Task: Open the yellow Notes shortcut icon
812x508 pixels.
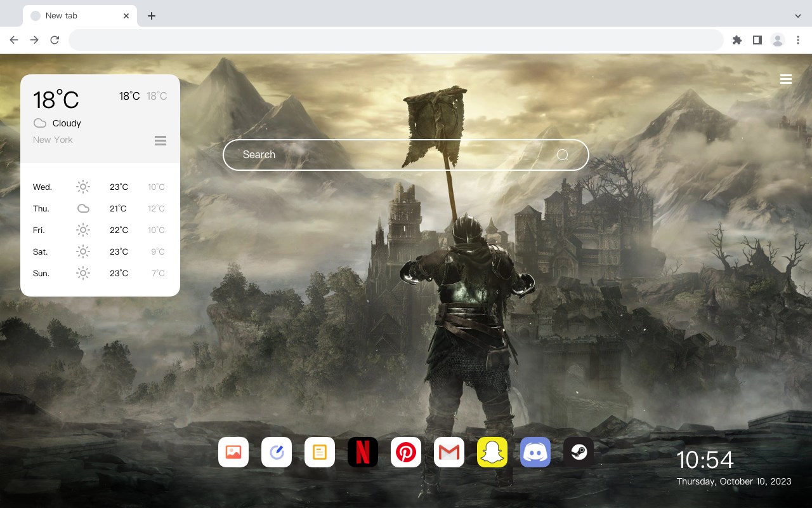Action: [320, 452]
